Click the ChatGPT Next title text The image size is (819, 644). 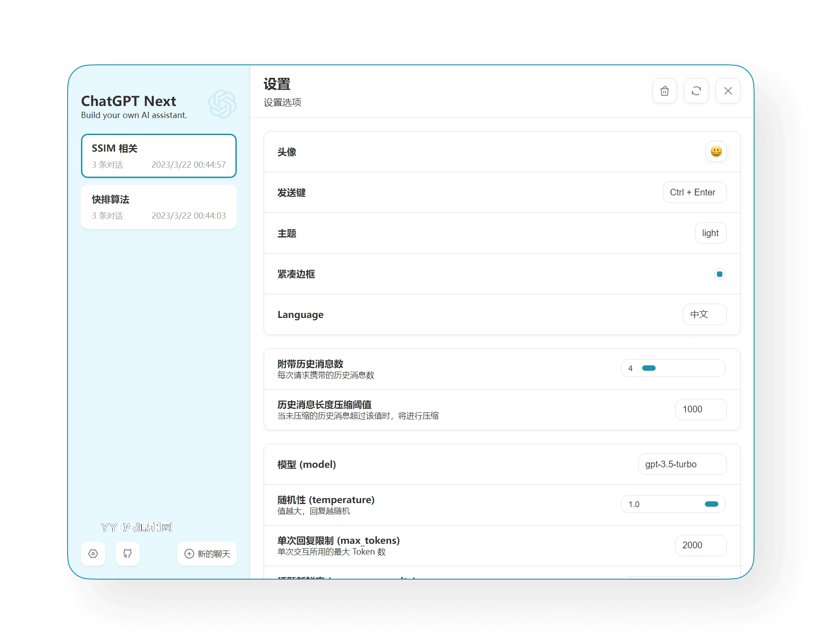[128, 101]
